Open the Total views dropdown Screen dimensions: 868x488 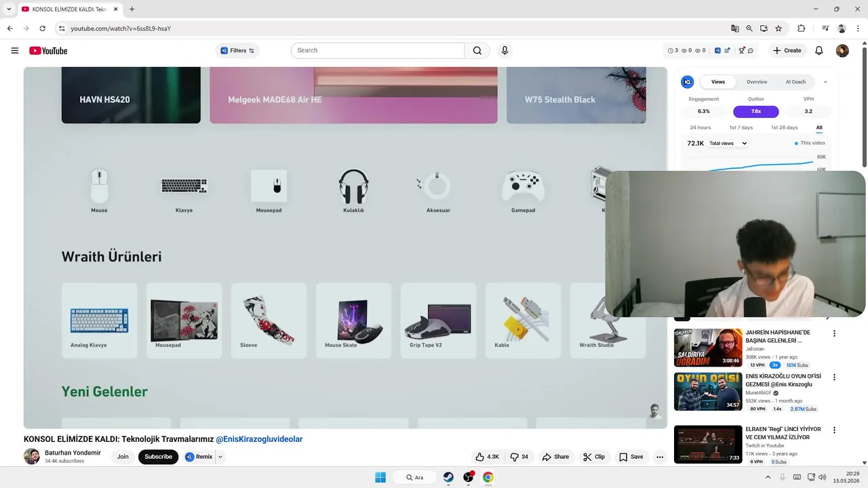click(728, 143)
